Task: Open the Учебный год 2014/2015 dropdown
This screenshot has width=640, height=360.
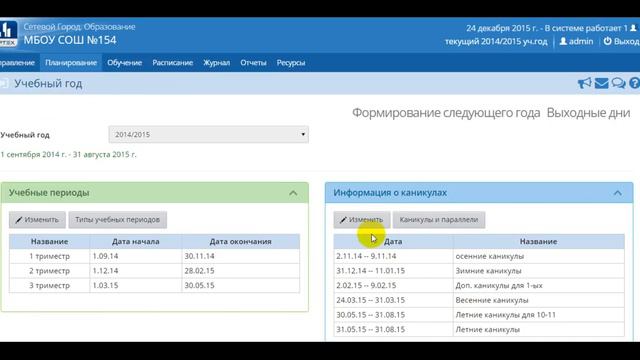Action: click(x=209, y=134)
